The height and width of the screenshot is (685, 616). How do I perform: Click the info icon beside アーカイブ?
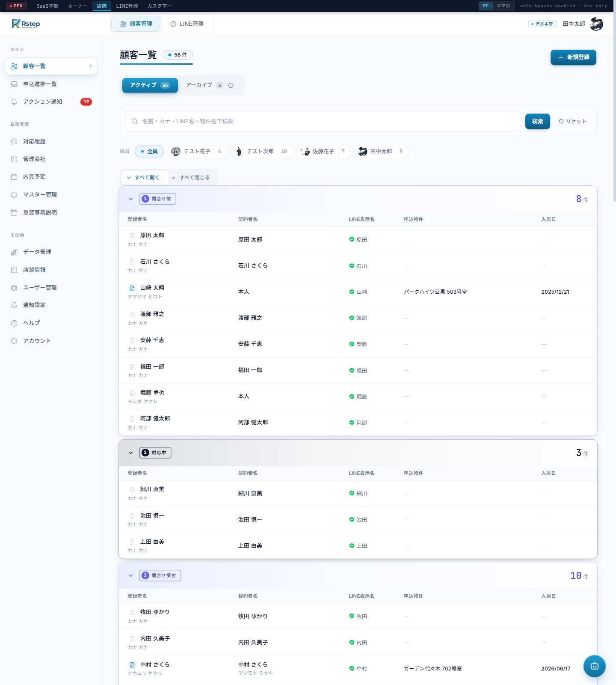click(x=231, y=86)
